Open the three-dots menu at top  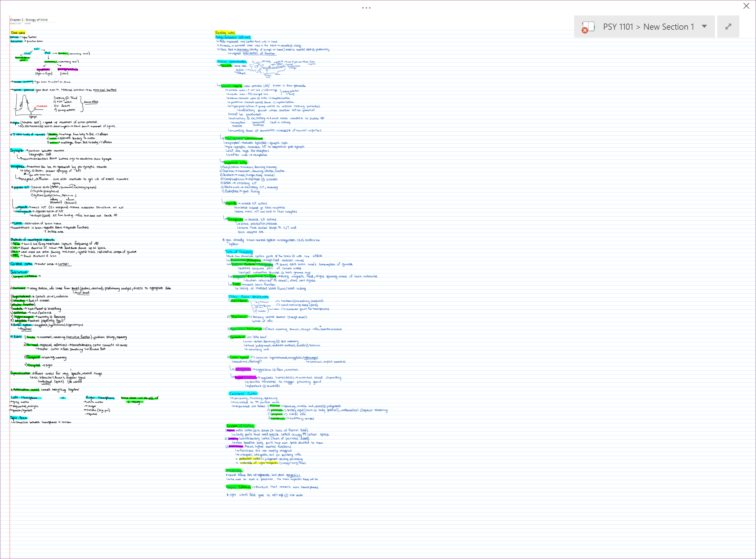(x=366, y=8)
